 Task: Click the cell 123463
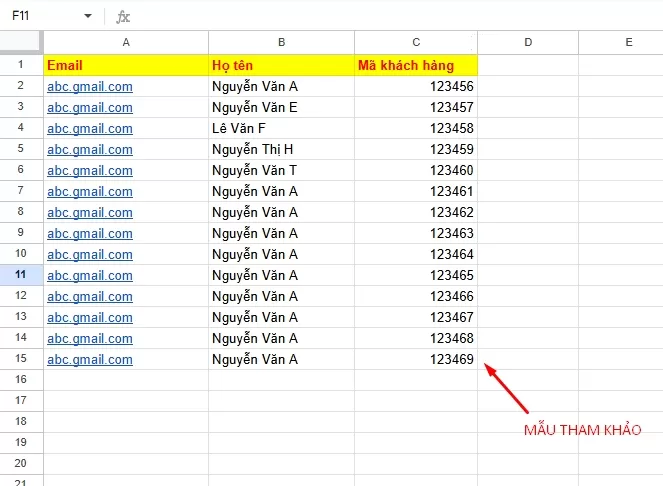(416, 233)
